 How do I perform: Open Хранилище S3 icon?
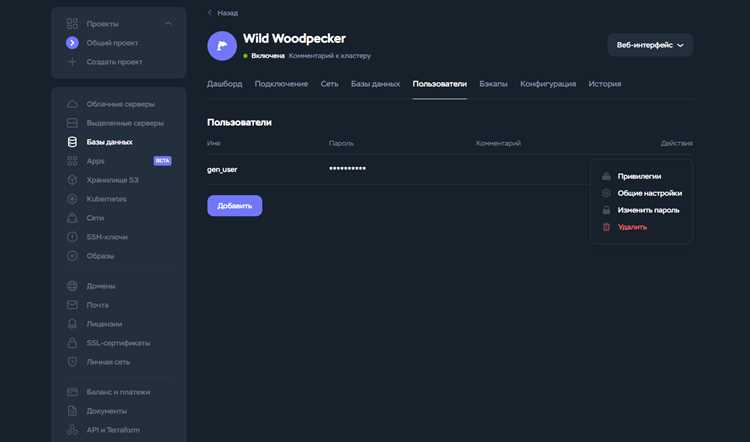tap(72, 180)
